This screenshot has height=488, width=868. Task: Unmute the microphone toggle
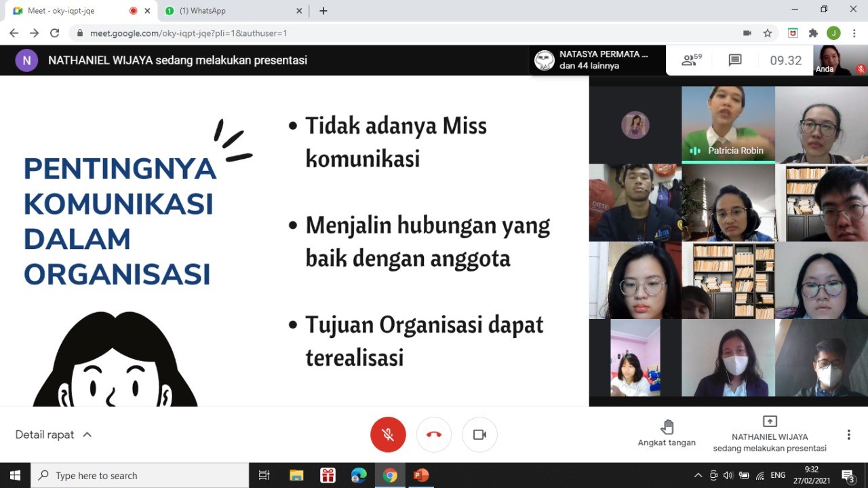click(388, 434)
